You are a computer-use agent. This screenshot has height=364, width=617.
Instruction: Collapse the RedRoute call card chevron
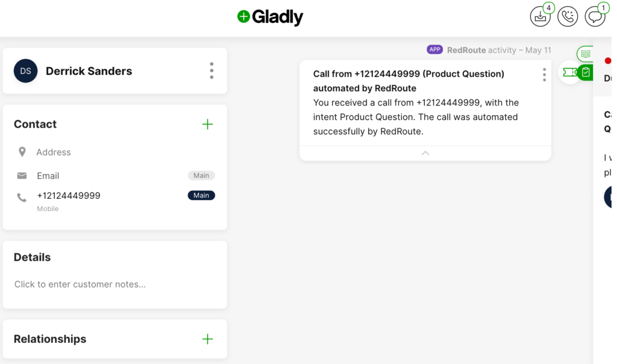425,154
